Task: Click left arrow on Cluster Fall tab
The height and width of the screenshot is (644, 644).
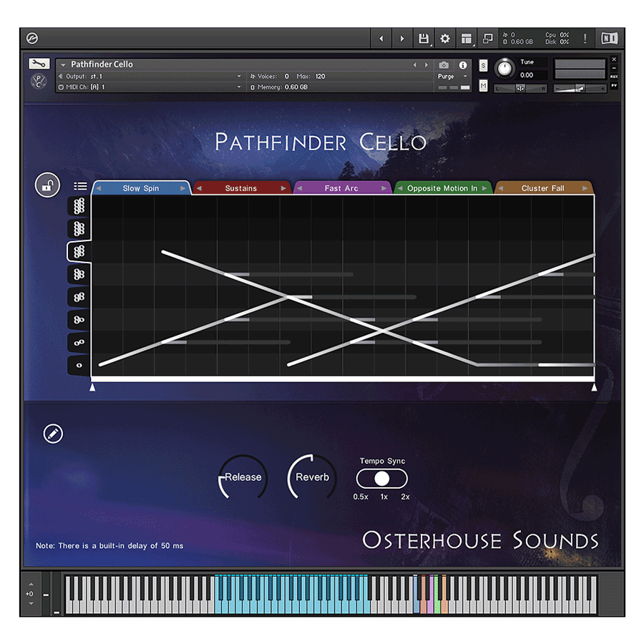Action: coord(501,188)
